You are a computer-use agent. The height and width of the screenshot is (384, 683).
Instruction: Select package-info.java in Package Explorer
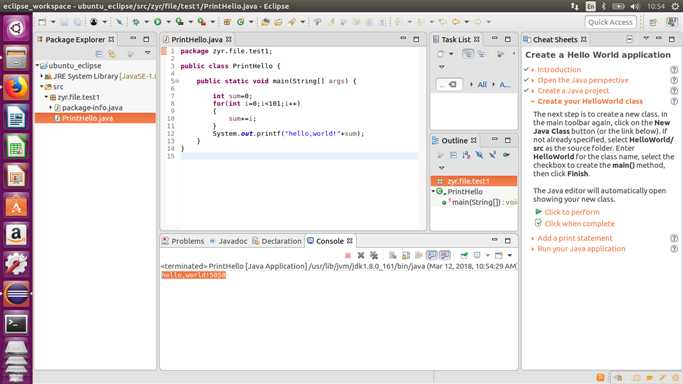point(92,108)
